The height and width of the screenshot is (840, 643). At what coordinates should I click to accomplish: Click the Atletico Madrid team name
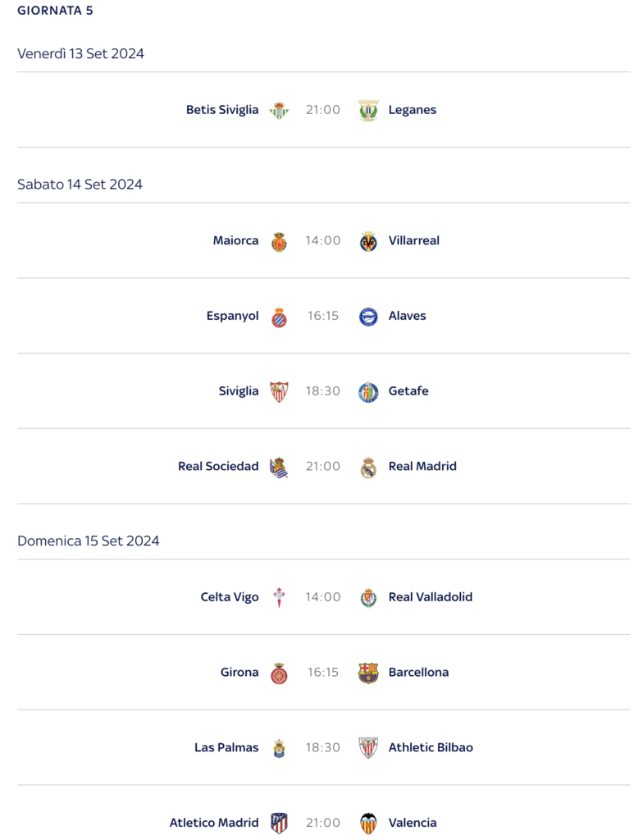coord(214,822)
